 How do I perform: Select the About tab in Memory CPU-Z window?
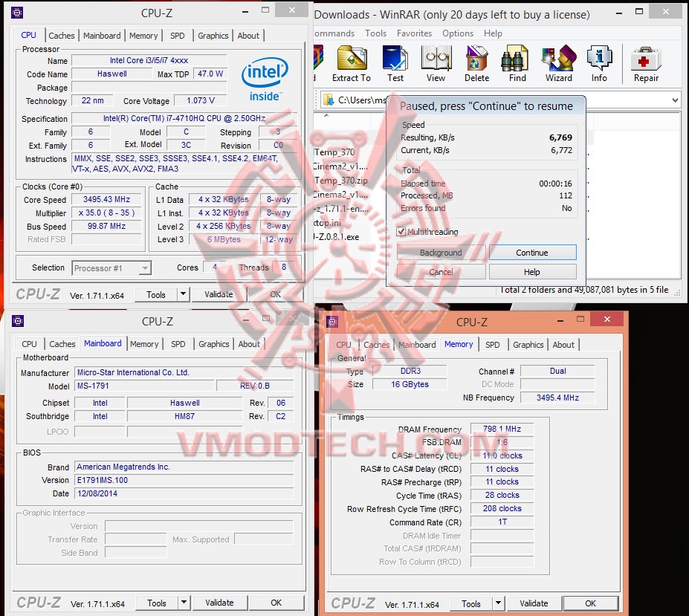point(563,345)
